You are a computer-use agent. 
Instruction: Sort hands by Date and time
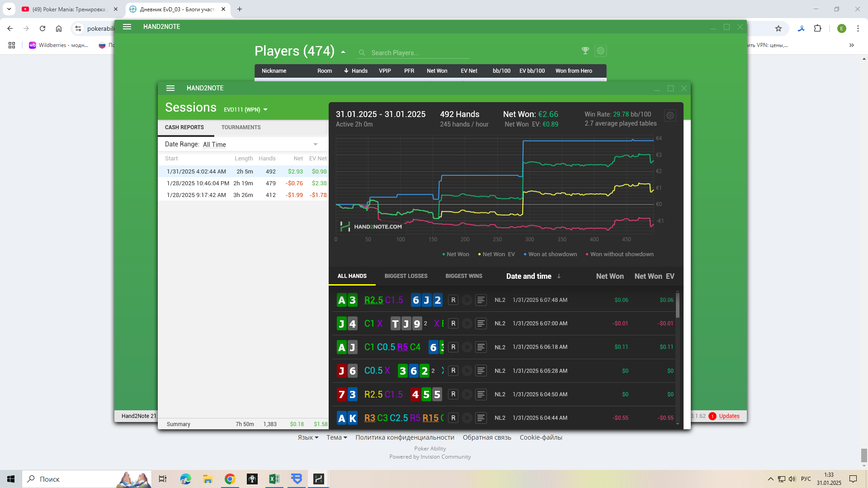[x=533, y=276]
